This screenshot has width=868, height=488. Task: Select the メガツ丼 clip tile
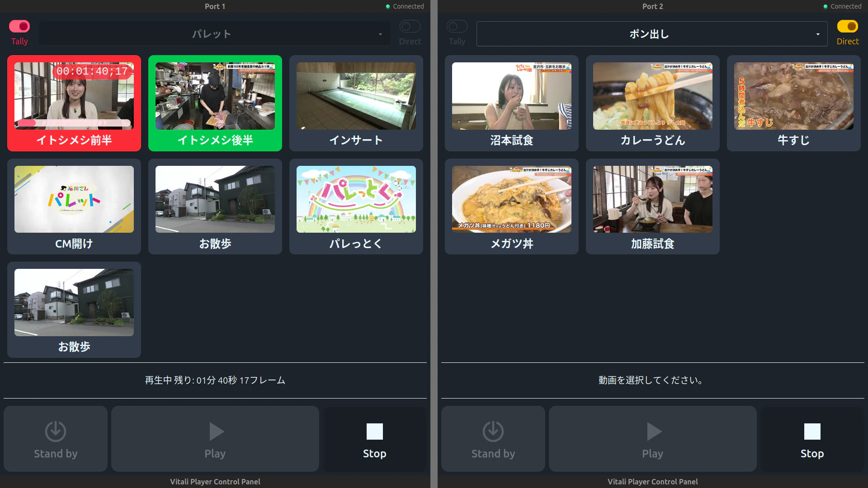tap(511, 206)
